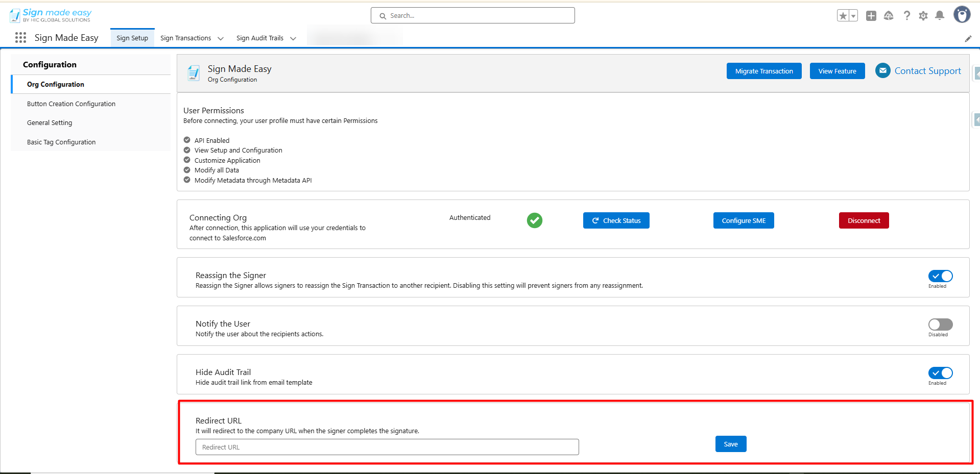The image size is (980, 474).
Task: Open the Setup gear icon
Action: pos(923,16)
